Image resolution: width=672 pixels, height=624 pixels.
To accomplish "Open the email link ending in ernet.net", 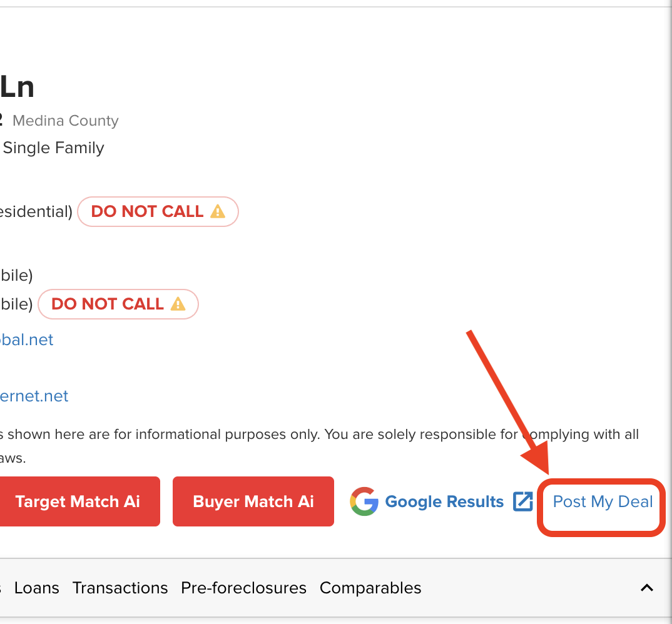I will tap(34, 396).
